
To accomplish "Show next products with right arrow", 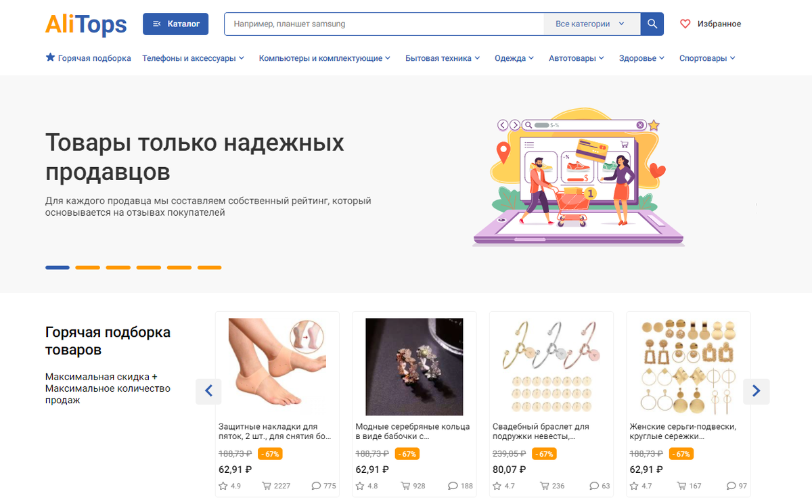I will (x=757, y=390).
